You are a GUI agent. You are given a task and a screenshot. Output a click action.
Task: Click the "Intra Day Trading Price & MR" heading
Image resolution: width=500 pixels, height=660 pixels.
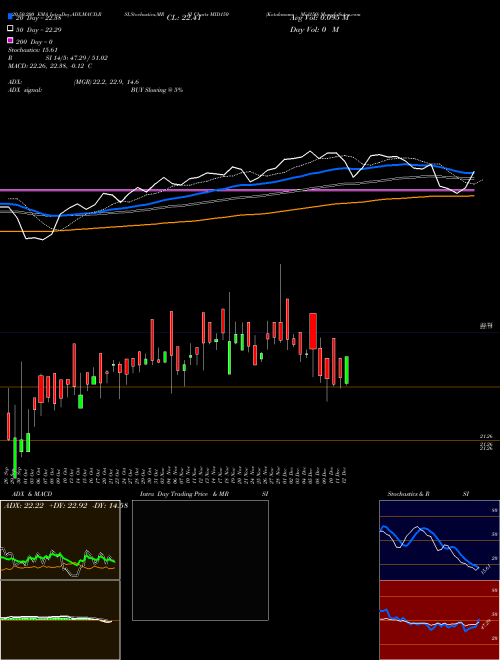point(184,494)
